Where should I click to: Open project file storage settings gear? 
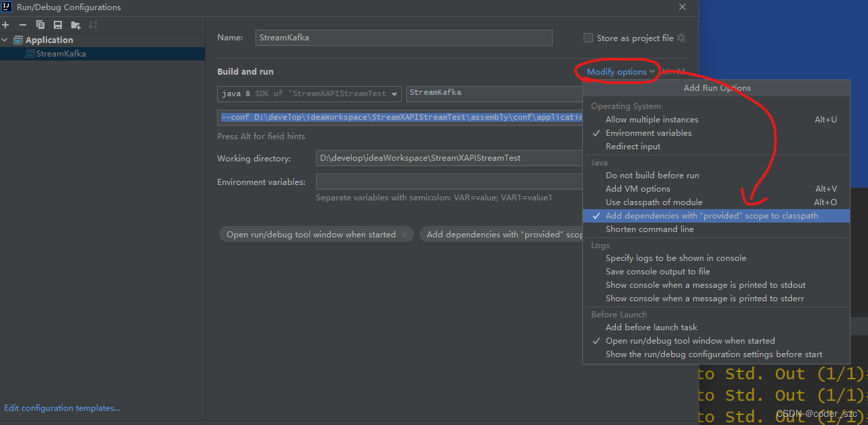[681, 38]
